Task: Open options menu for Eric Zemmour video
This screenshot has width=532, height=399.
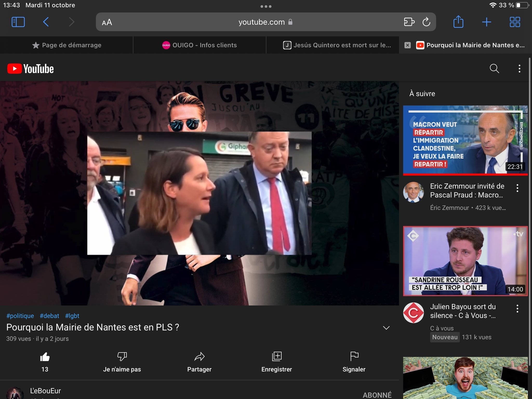Action: coord(517,188)
